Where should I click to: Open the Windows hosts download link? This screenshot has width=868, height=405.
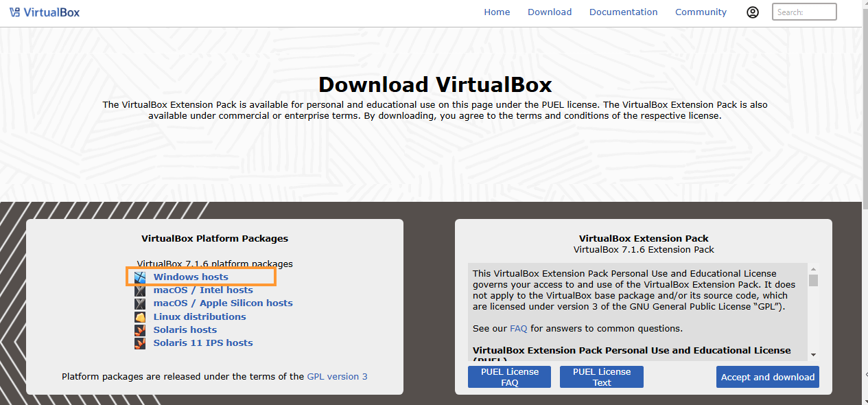tap(191, 277)
